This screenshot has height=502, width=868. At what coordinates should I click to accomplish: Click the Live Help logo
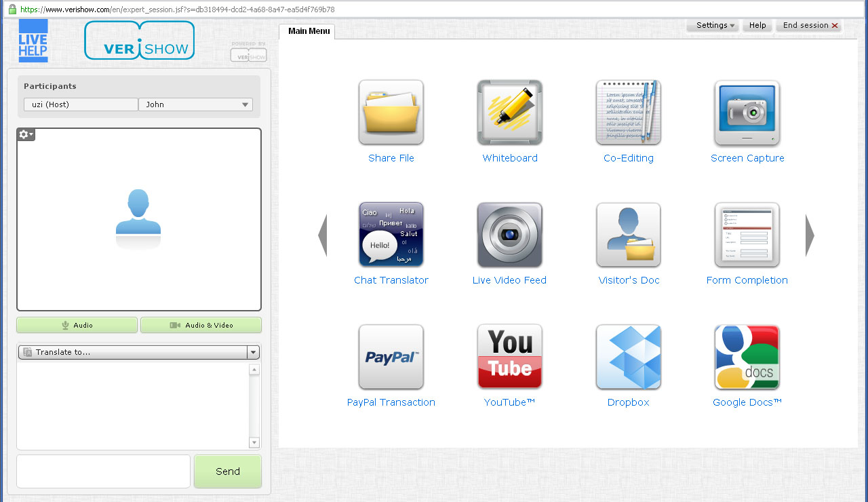33,41
